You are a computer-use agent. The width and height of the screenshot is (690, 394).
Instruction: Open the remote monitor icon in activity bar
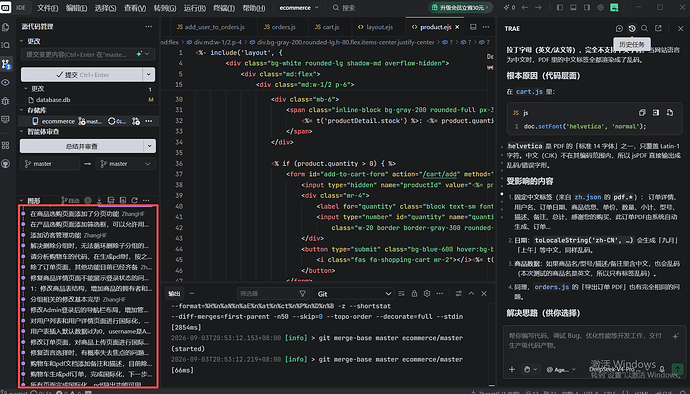6,119
